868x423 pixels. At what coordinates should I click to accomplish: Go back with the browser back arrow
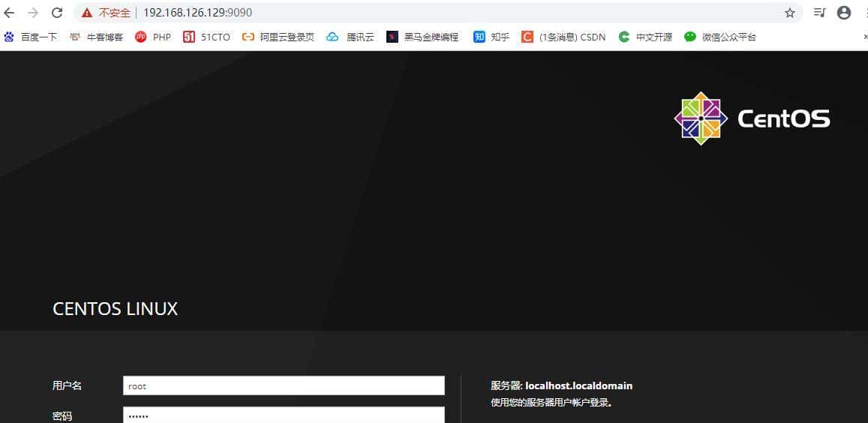[10, 13]
